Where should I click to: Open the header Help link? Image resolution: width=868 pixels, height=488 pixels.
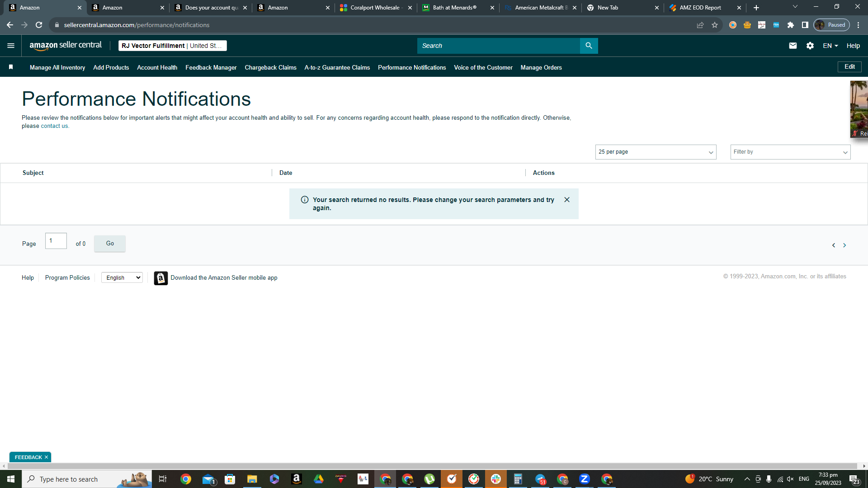coord(853,46)
